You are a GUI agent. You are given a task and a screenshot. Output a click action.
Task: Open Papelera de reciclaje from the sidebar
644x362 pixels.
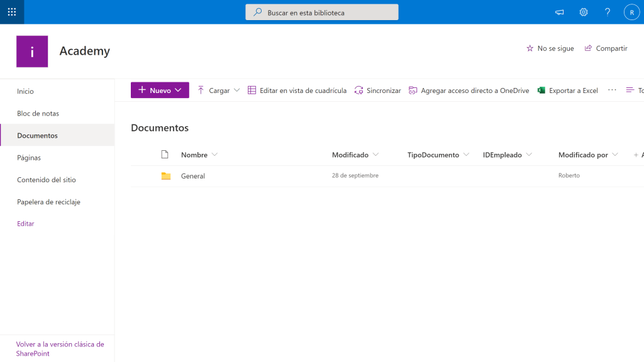pos(50,201)
